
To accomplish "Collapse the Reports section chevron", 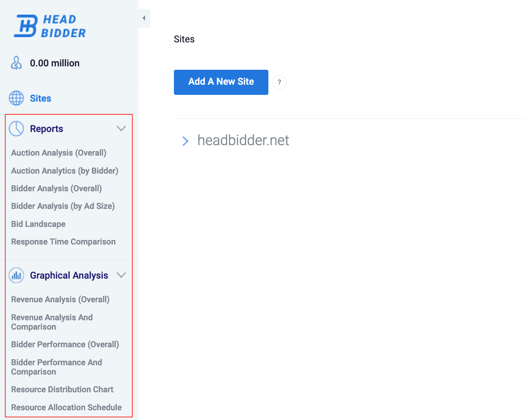I will [121, 129].
